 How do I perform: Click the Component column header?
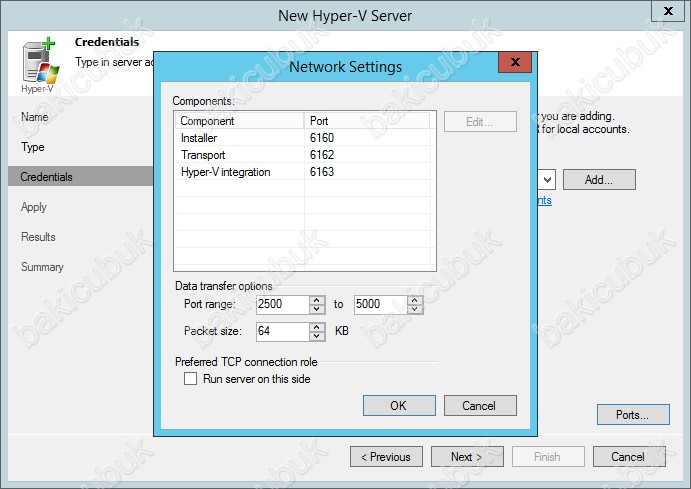[240, 121]
